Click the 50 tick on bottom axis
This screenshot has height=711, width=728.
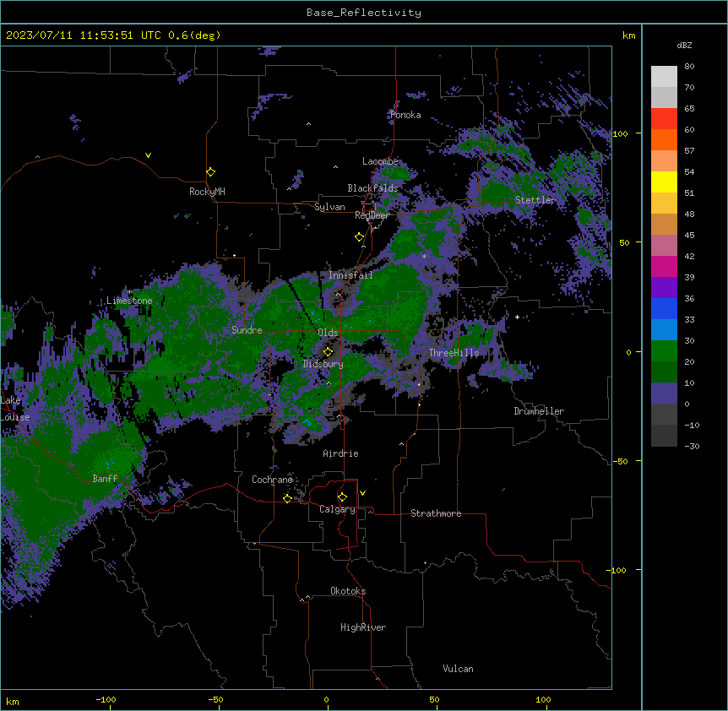pos(434,699)
